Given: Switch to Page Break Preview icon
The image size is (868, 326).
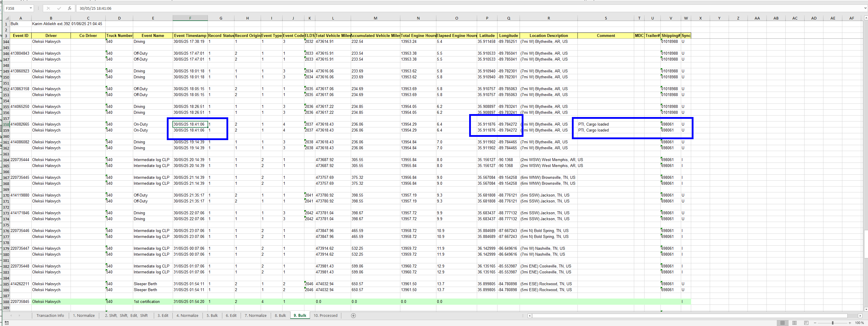Looking at the screenshot, I should tap(806, 323).
